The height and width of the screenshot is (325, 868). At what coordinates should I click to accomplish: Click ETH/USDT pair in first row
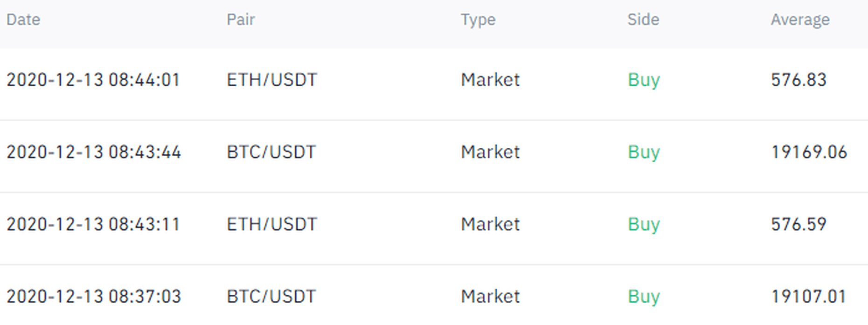(x=272, y=80)
